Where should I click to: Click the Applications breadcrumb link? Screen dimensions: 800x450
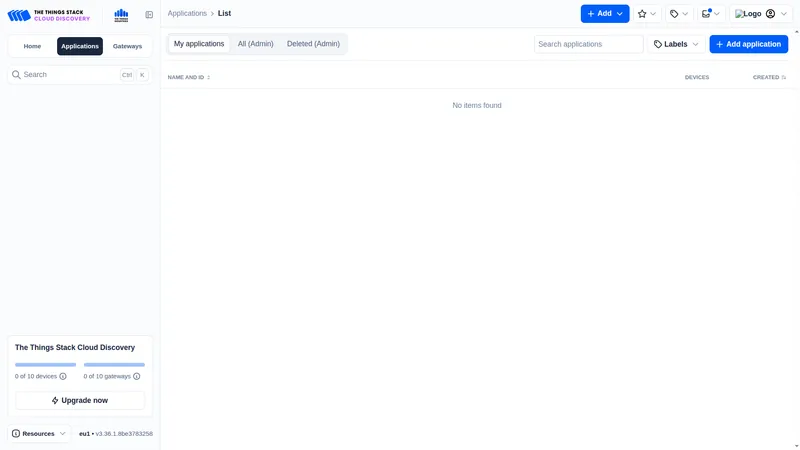[x=187, y=13]
